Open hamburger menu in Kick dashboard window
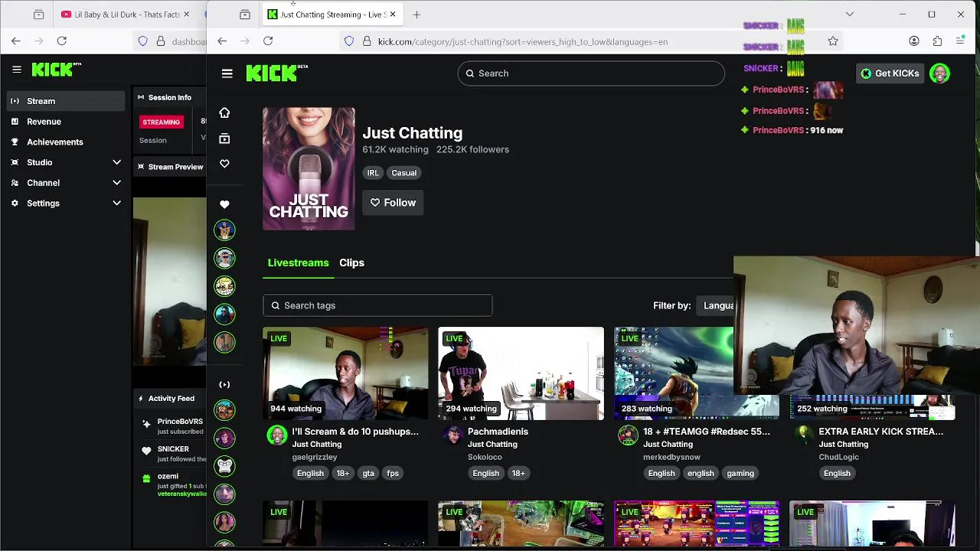The height and width of the screenshot is (551, 980). click(x=17, y=70)
